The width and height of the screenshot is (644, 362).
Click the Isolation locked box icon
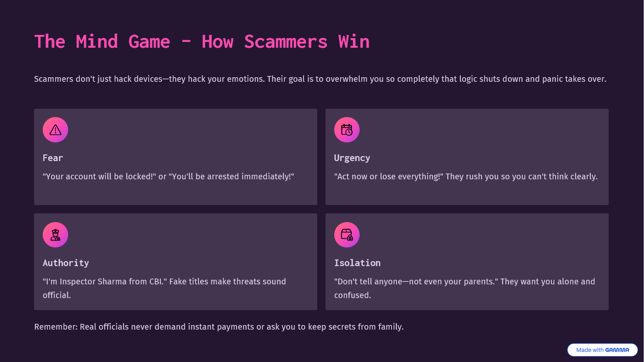point(347,235)
